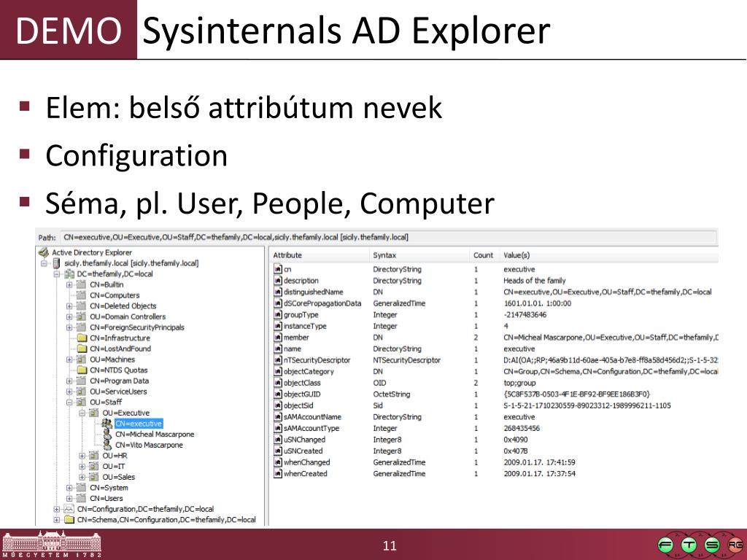This screenshot has height=560, width=747.
Task: Click the description attribute icon
Action: tap(278, 281)
